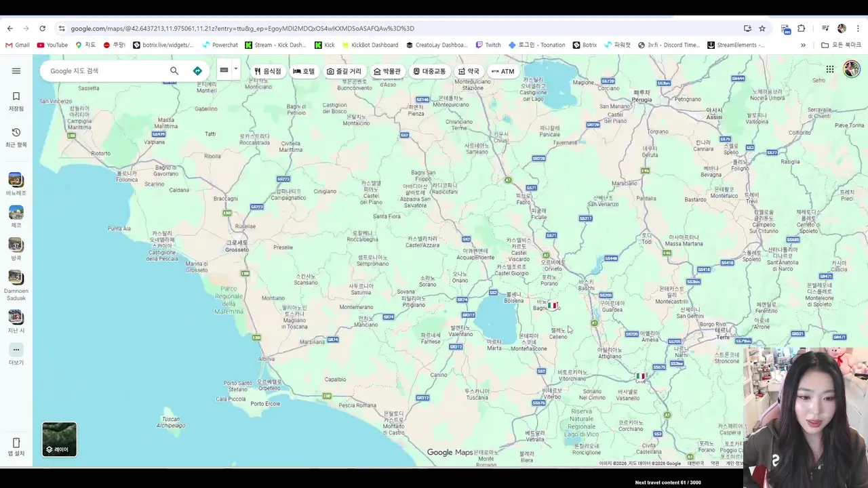Open the 파워챗 bookmark
The image size is (868, 488).
tap(618, 45)
